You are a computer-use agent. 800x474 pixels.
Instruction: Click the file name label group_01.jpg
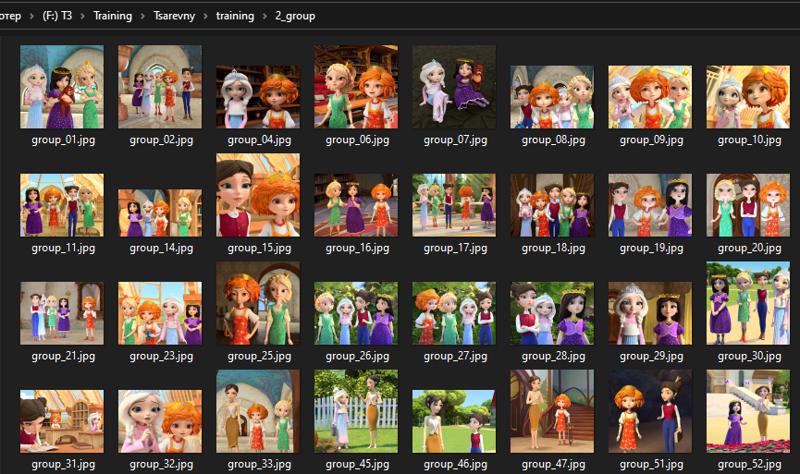pyautogui.click(x=63, y=140)
